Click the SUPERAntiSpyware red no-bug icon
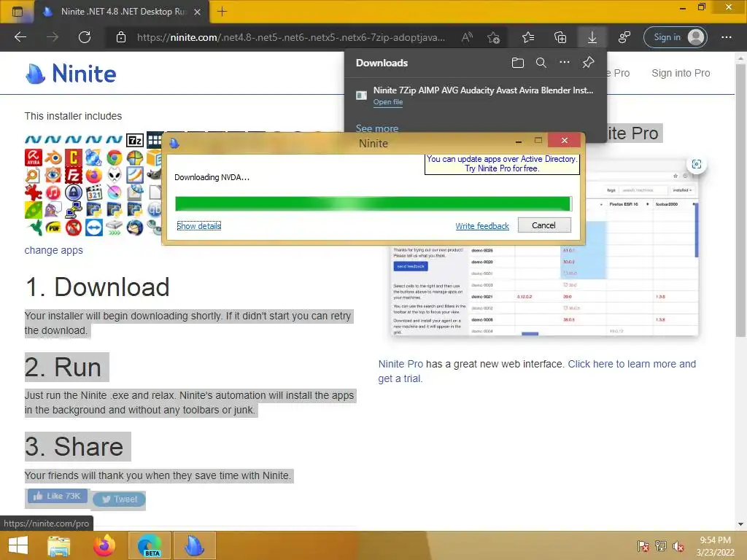The height and width of the screenshot is (560, 747). 74,227
